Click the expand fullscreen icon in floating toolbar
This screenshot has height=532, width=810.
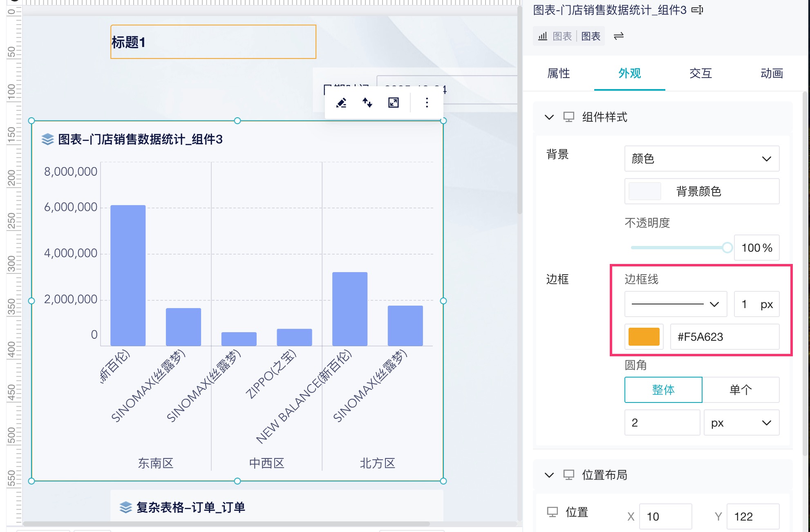(x=393, y=103)
